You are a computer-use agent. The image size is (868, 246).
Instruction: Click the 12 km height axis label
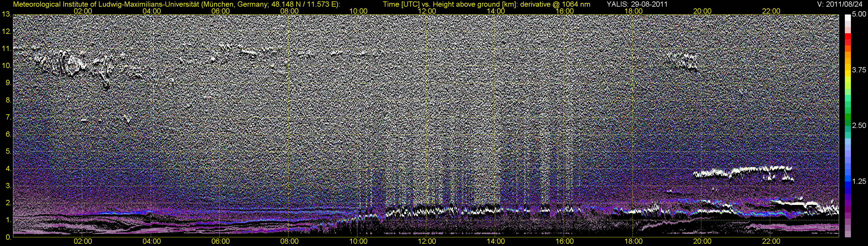[6, 32]
